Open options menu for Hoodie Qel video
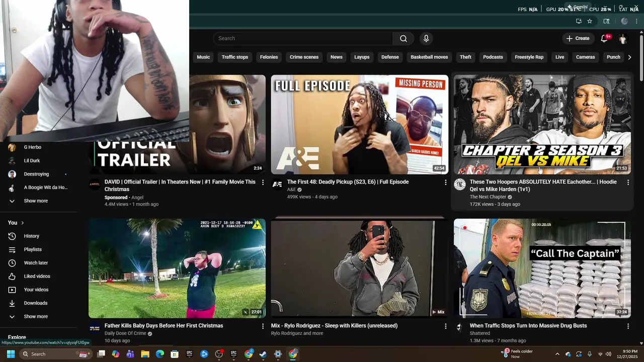Viewport: 644px width, 362px height. (628, 182)
